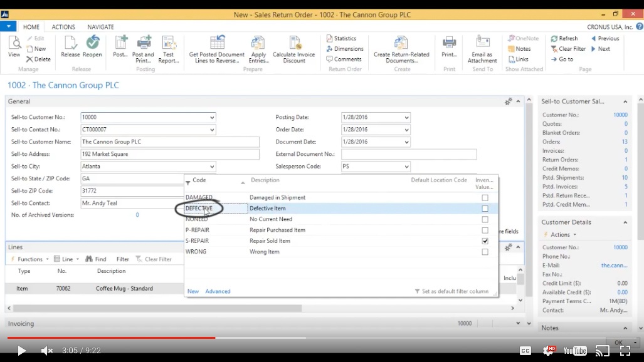Screen dimensions: 644x362
Task: Click New in the lookup list
Action: click(x=193, y=291)
